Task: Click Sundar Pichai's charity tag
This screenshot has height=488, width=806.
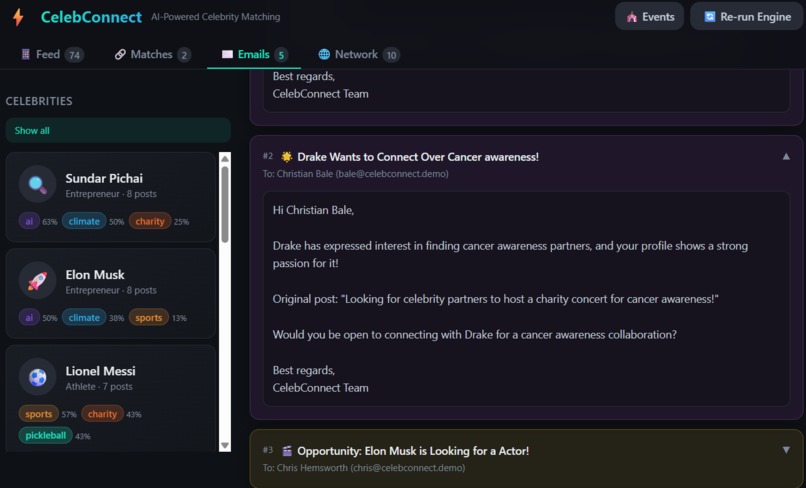Action: tap(150, 222)
